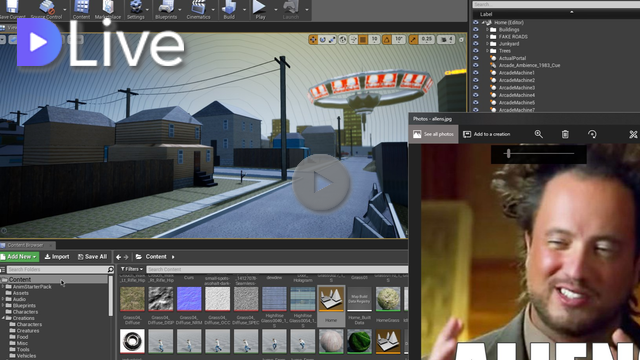The height and width of the screenshot is (360, 640).
Task: Click the surface snapping icon in the viewport
Action: [x=353, y=40]
